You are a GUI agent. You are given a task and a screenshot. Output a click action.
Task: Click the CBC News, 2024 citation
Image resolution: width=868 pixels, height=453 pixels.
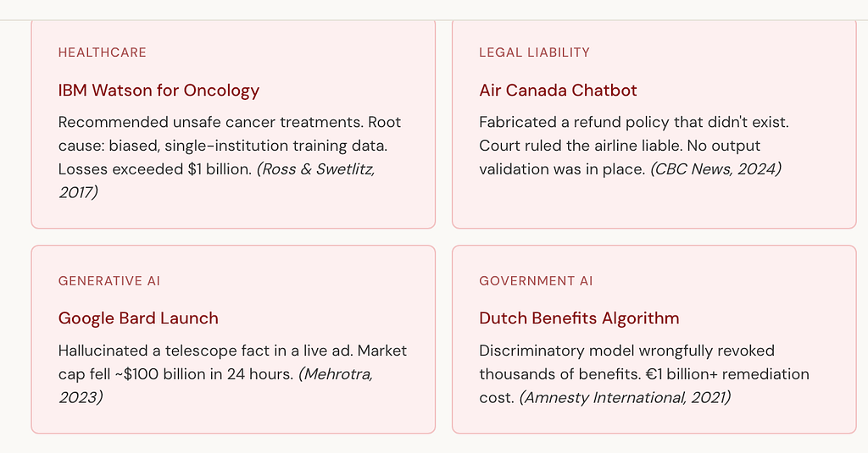(715, 168)
